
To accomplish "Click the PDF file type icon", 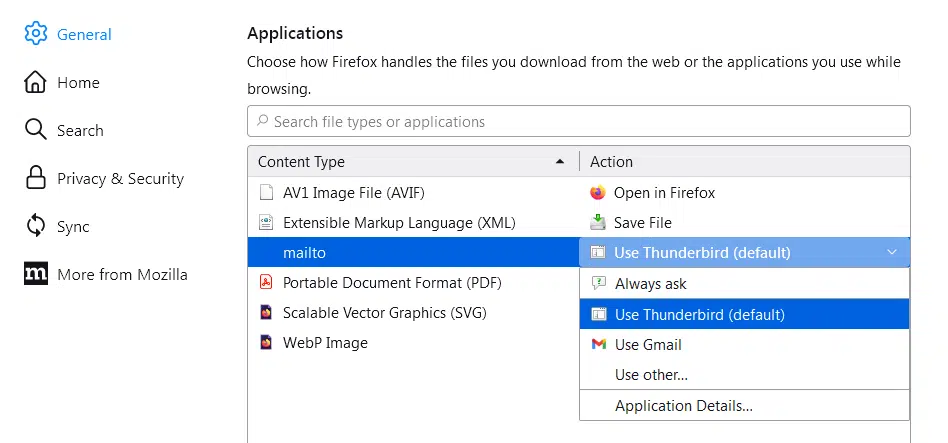I will click(x=266, y=283).
